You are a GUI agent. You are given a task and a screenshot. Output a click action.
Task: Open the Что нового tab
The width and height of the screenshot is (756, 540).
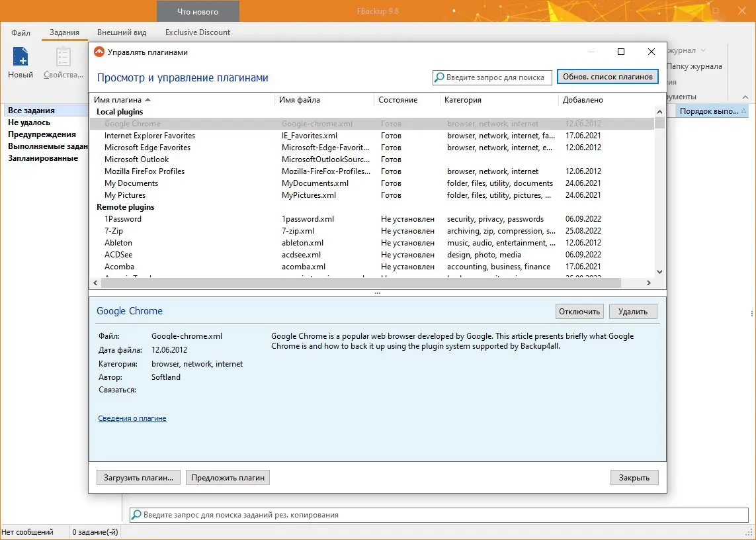[198, 12]
